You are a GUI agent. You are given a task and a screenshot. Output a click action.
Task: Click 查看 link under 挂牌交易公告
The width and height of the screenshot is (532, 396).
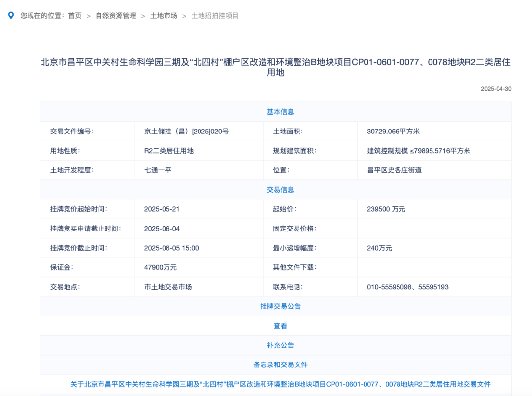coord(280,326)
